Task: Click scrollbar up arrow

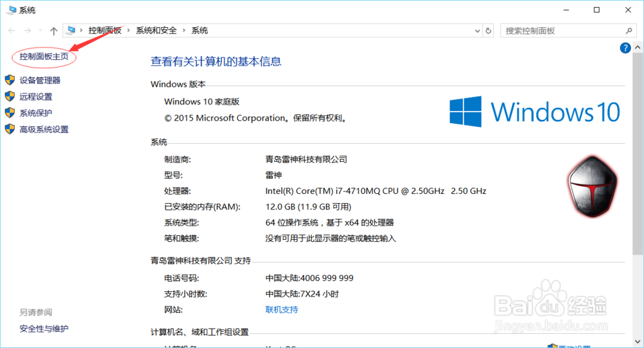Action: [x=638, y=48]
